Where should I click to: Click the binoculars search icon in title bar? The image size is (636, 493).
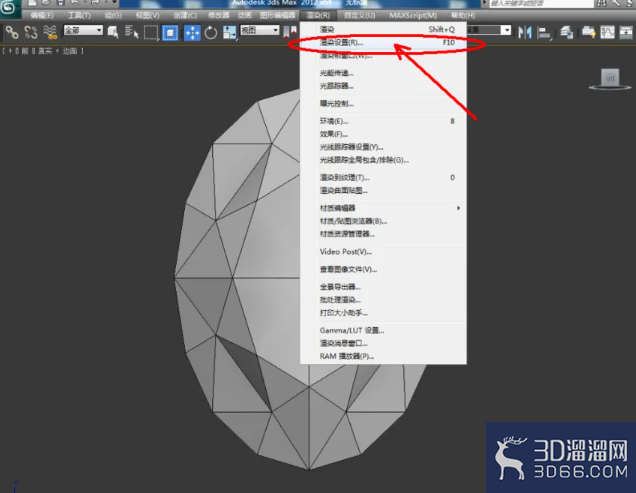(x=602, y=3)
